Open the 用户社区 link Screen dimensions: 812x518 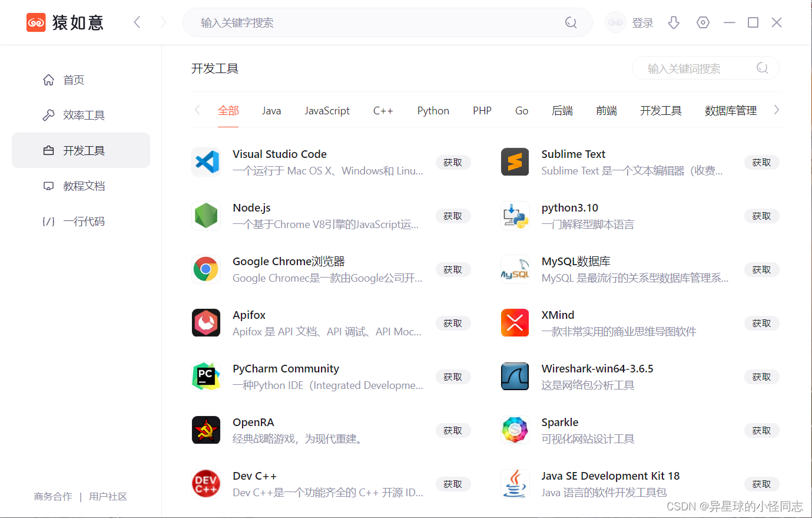coord(108,497)
